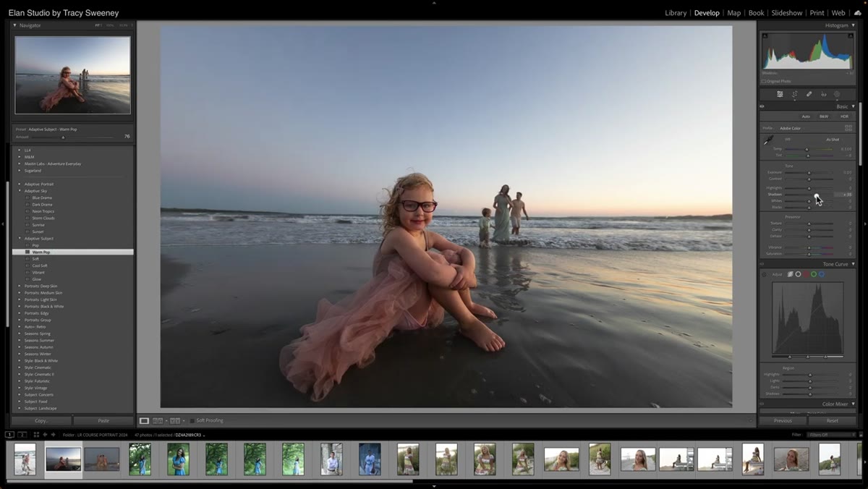Enable HDR editing button
Image resolution: width=868 pixels, height=489 pixels.
pos(843,116)
